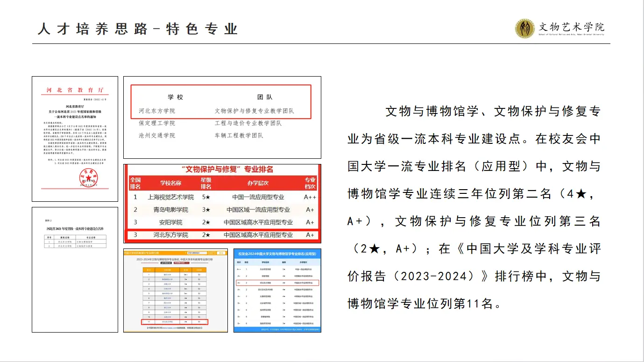Click the 文物艺术学院 emblem logo
The image size is (644, 362).
(x=525, y=28)
